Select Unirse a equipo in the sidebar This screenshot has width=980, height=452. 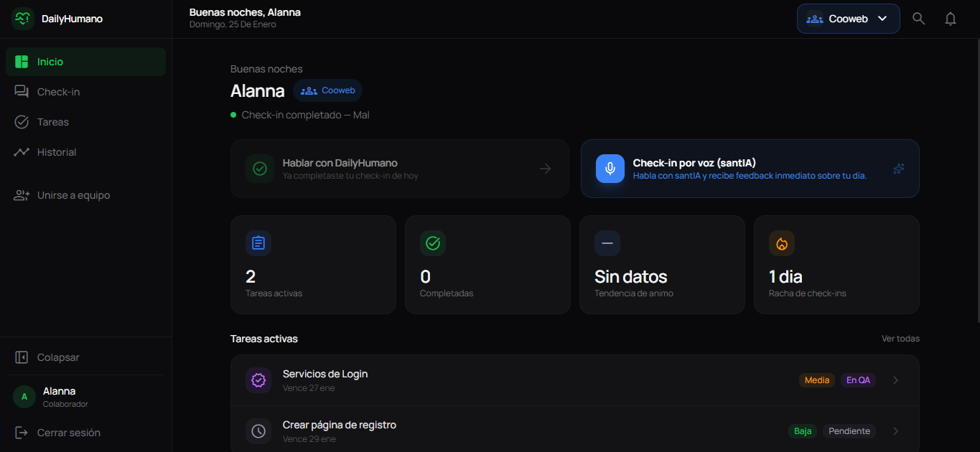click(x=73, y=194)
